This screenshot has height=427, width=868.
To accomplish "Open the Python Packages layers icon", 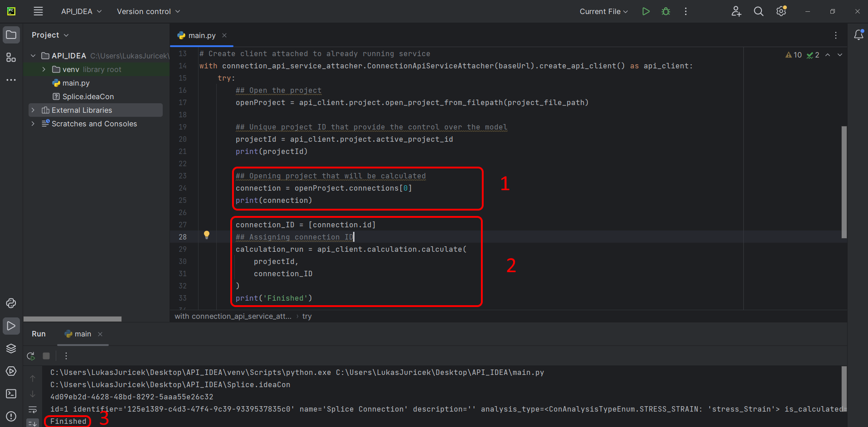I will tap(11, 348).
